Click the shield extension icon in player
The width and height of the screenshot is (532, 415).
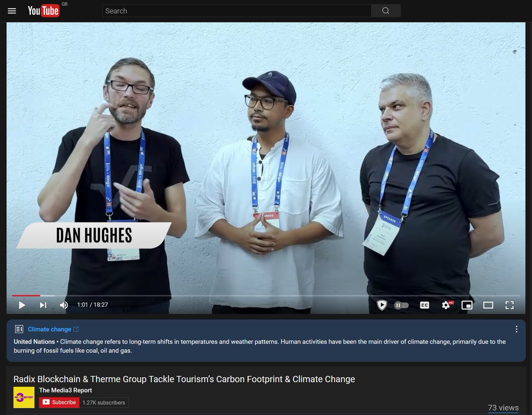click(382, 305)
